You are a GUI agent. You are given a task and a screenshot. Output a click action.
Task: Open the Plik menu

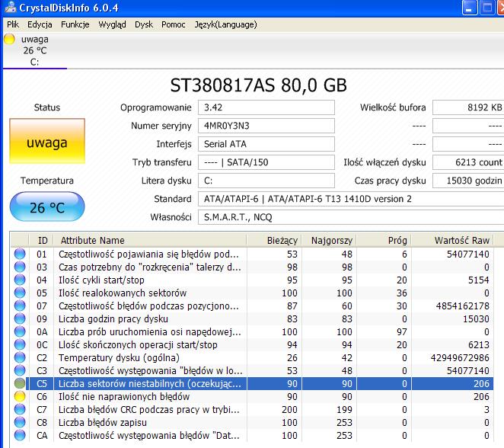point(13,24)
